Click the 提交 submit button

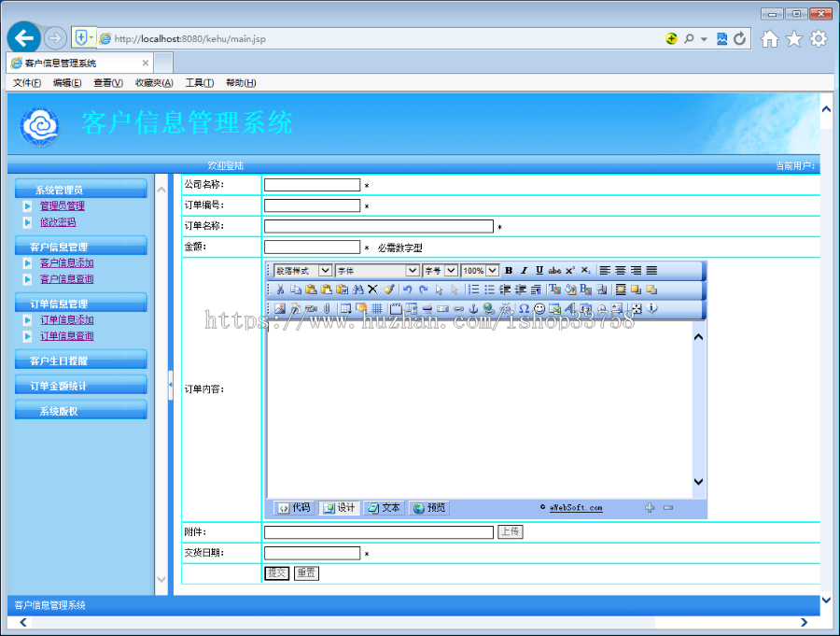coord(277,572)
